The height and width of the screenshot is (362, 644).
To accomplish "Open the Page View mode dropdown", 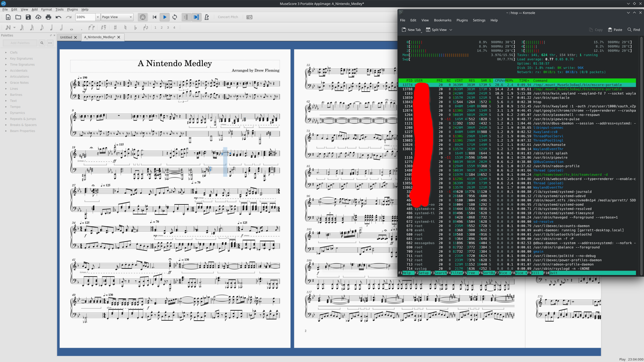I will click(x=117, y=17).
